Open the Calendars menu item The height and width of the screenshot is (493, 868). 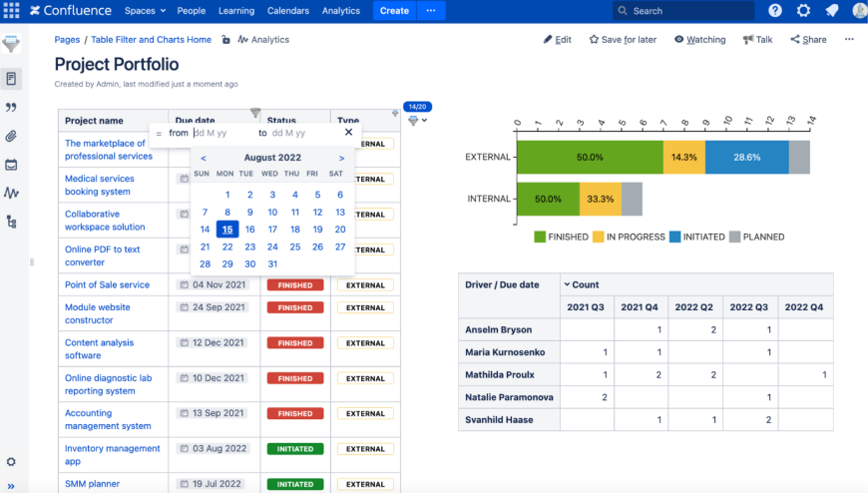(x=287, y=11)
